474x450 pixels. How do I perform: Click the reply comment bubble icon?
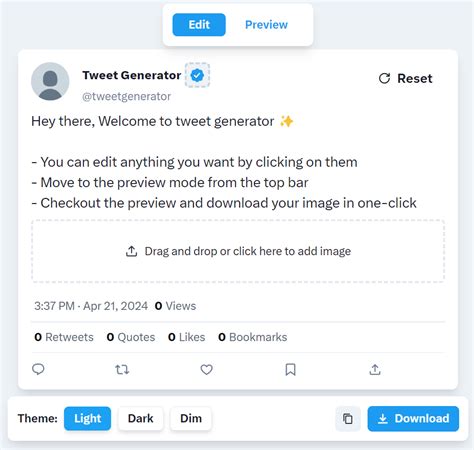point(38,369)
